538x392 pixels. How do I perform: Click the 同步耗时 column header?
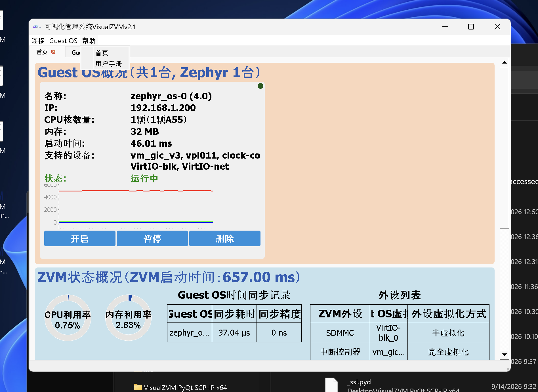click(234, 314)
